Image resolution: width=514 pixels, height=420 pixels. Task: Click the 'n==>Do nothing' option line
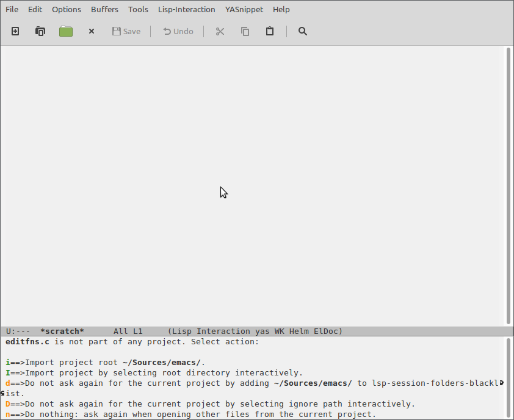point(191,415)
